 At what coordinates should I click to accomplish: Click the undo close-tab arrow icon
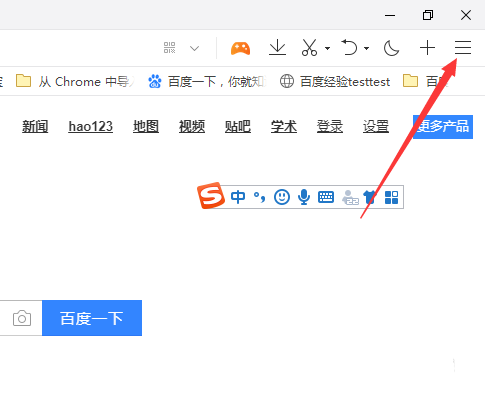[349, 47]
